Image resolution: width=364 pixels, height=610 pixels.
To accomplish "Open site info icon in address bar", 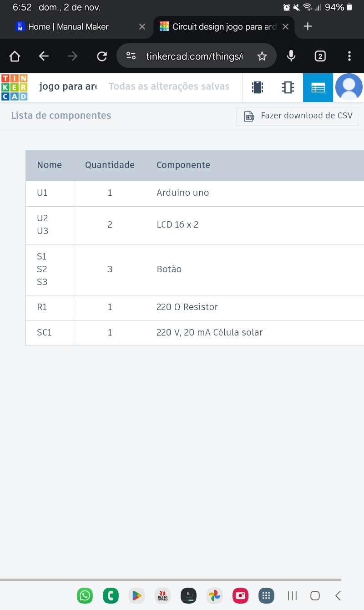I will pos(131,56).
